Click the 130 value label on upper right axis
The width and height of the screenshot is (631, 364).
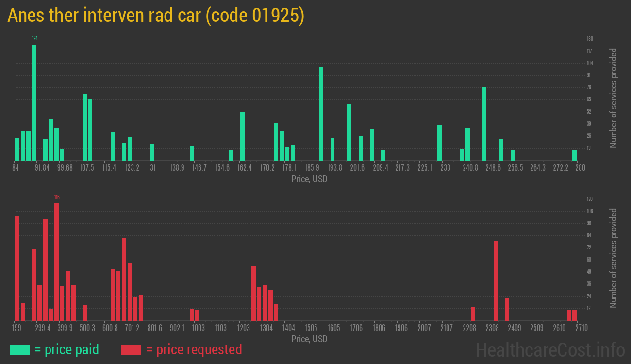589,38
